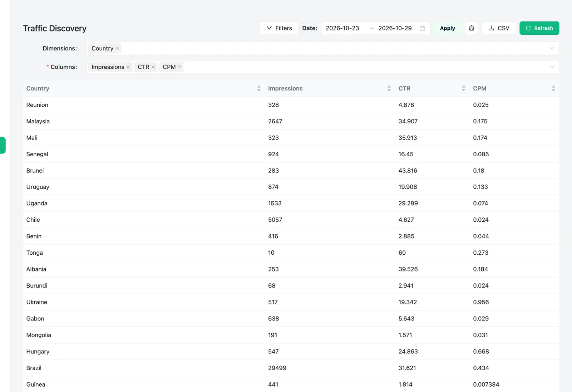Expand the Dimensions dropdown arrow
This screenshot has height=392, width=572.
(552, 48)
